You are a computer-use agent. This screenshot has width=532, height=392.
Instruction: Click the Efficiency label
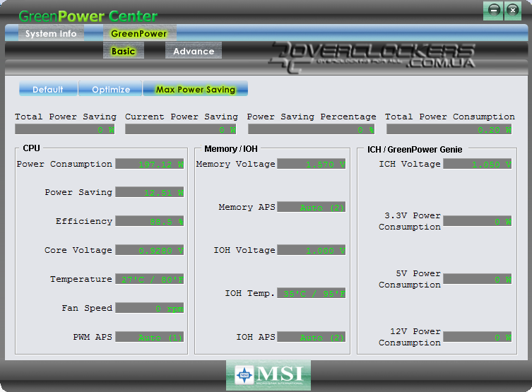[84, 222]
